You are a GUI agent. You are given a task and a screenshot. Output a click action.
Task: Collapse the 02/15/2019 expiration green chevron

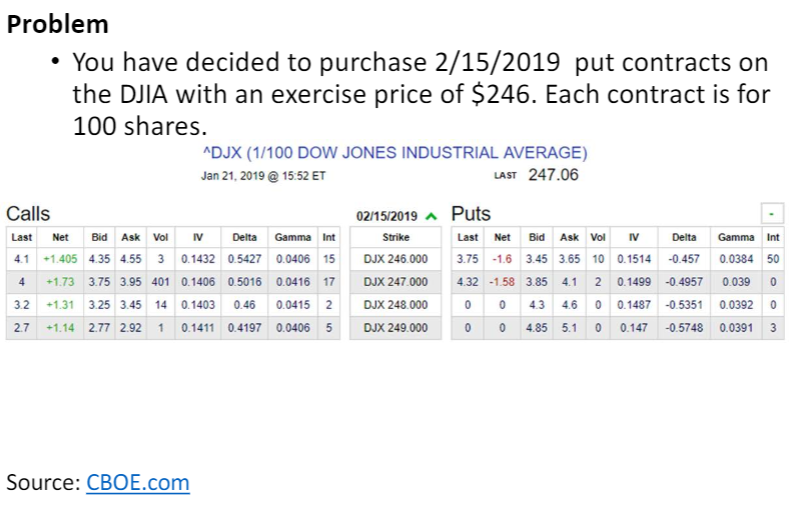pos(431,215)
